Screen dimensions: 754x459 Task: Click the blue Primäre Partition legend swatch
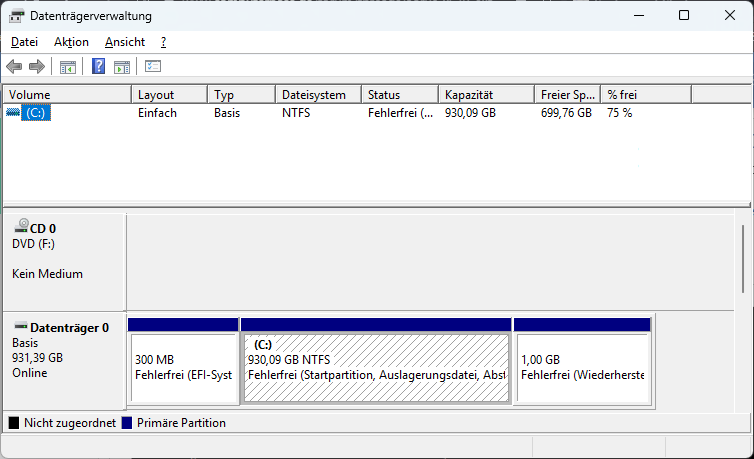(127, 423)
